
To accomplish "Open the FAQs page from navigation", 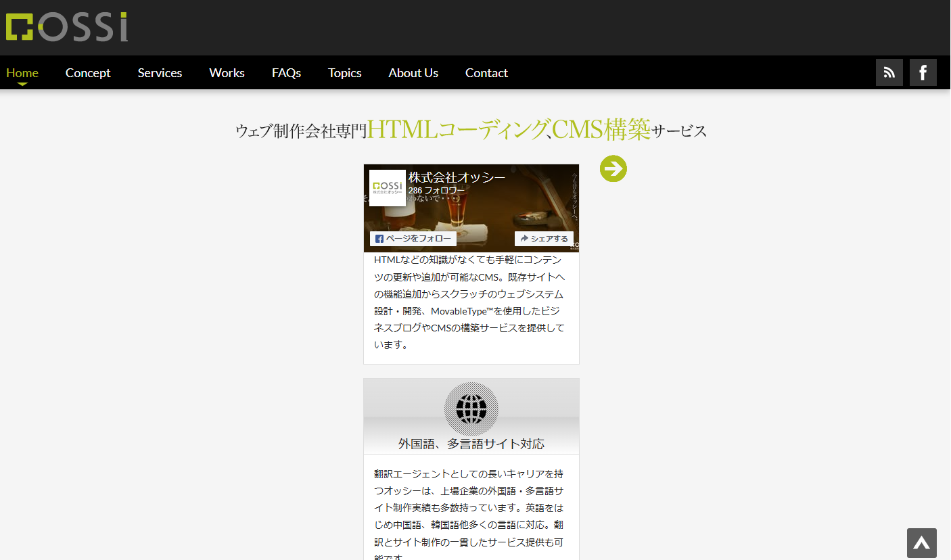I will click(x=285, y=72).
